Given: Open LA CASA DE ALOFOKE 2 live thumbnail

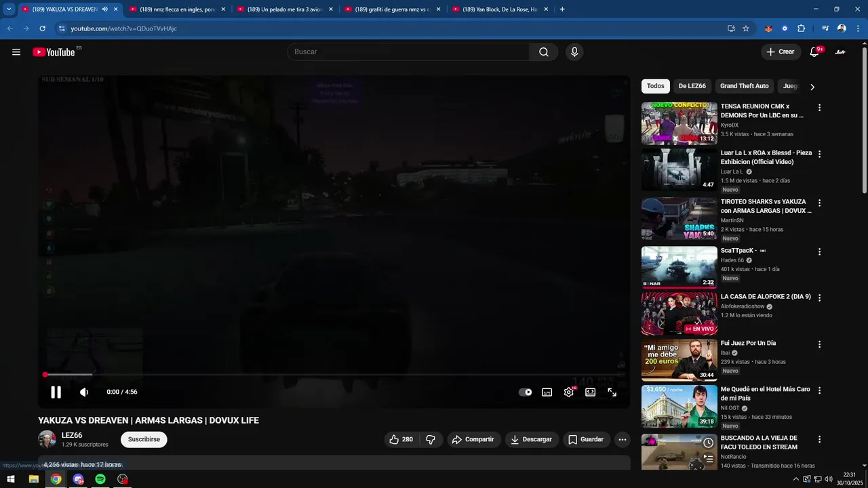Looking at the screenshot, I should pyautogui.click(x=679, y=314).
